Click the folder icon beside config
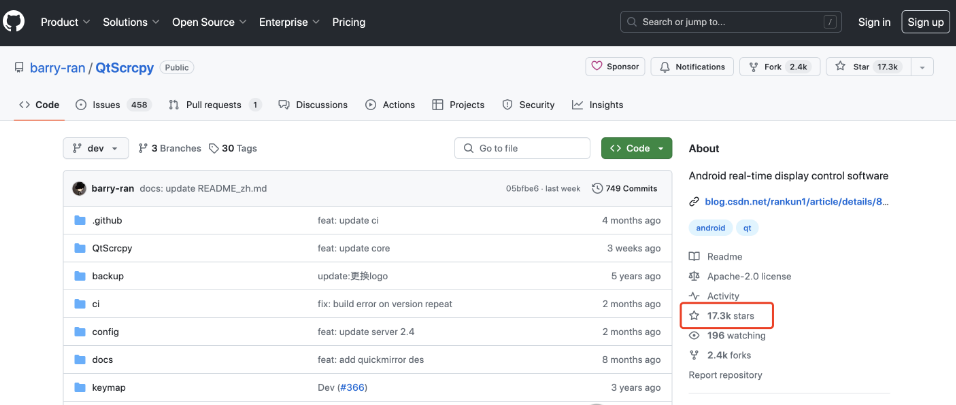The image size is (956, 405). tap(80, 332)
